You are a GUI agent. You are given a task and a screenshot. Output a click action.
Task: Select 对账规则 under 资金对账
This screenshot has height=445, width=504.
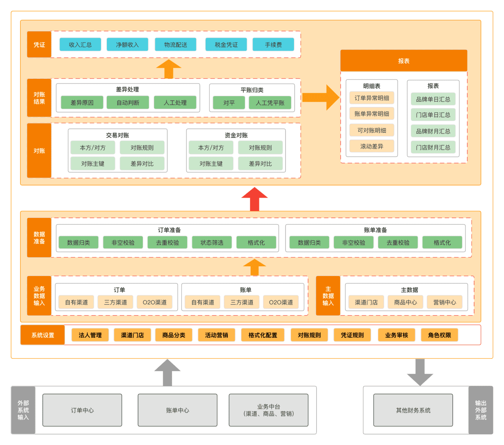[260, 148]
